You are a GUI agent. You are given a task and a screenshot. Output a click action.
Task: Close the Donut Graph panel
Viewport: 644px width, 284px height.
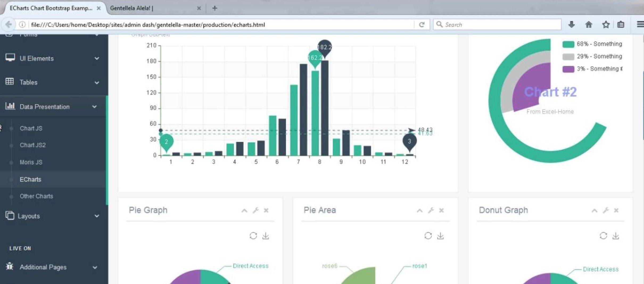tap(616, 210)
